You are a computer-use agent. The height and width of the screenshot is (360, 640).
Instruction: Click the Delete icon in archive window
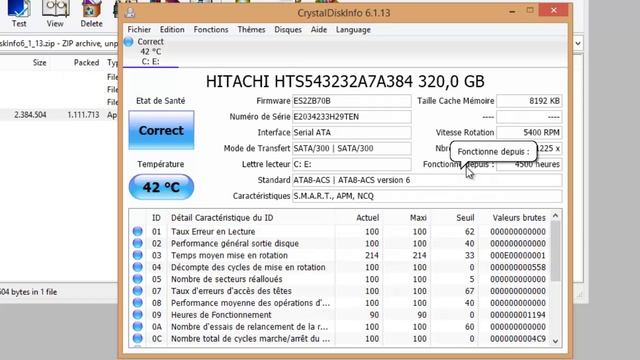click(x=91, y=13)
